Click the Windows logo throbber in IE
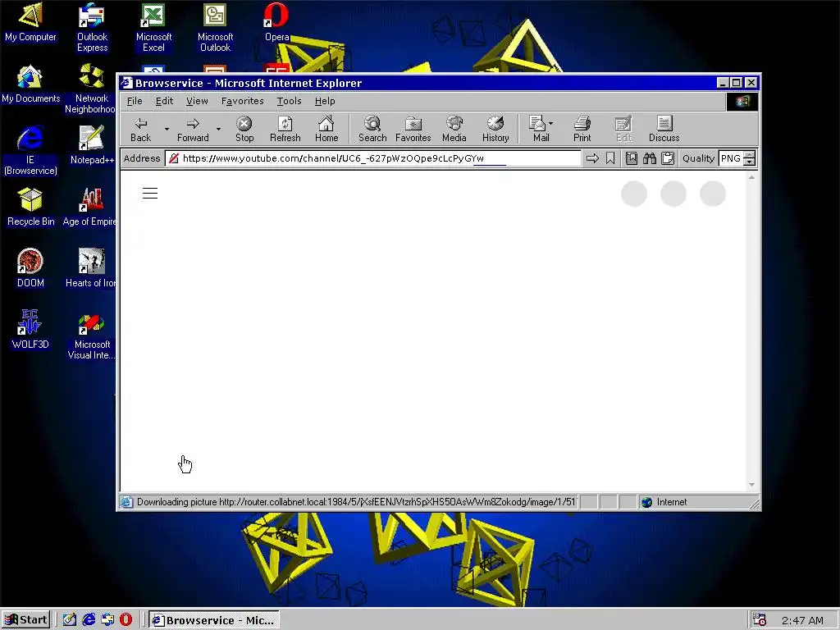840x630 pixels. click(x=742, y=101)
